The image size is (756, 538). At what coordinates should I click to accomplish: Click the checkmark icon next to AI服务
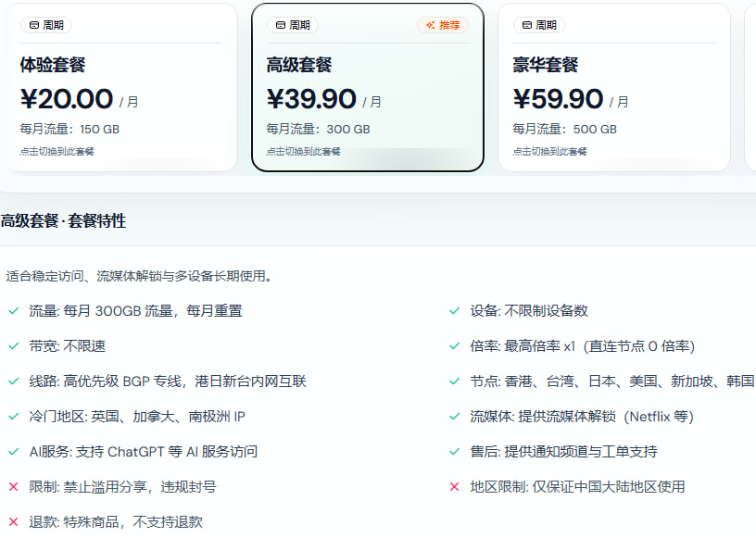(13, 452)
